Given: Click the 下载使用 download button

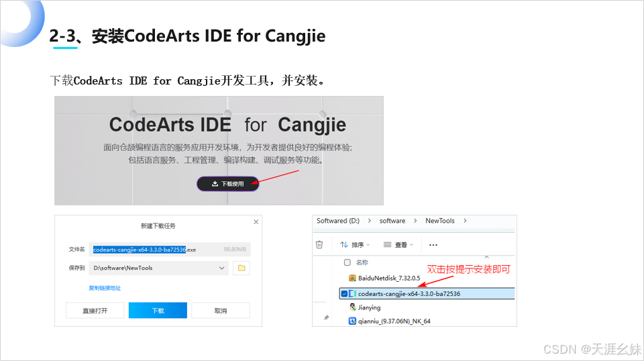Looking at the screenshot, I should 228,184.
